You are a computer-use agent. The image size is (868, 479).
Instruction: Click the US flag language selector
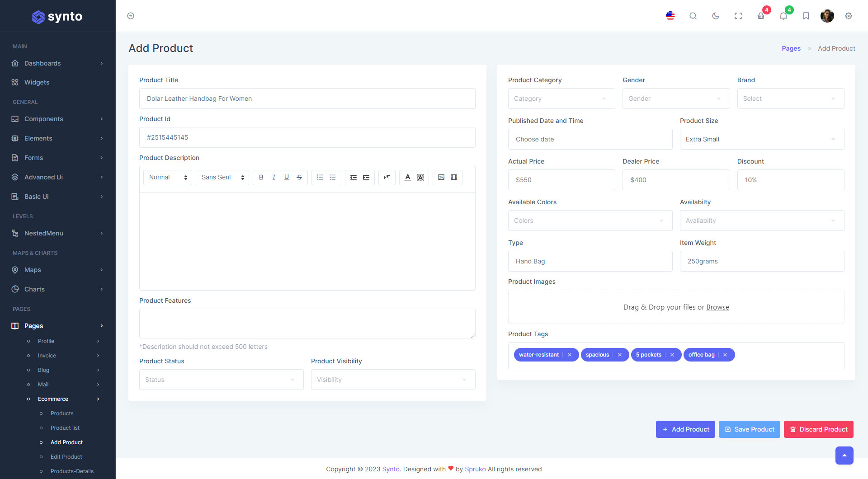[x=670, y=16]
